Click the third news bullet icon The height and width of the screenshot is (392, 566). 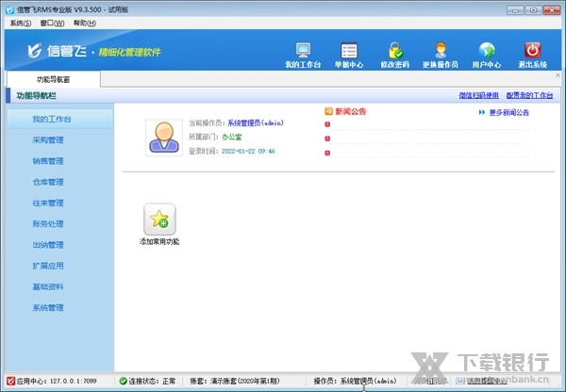point(327,153)
